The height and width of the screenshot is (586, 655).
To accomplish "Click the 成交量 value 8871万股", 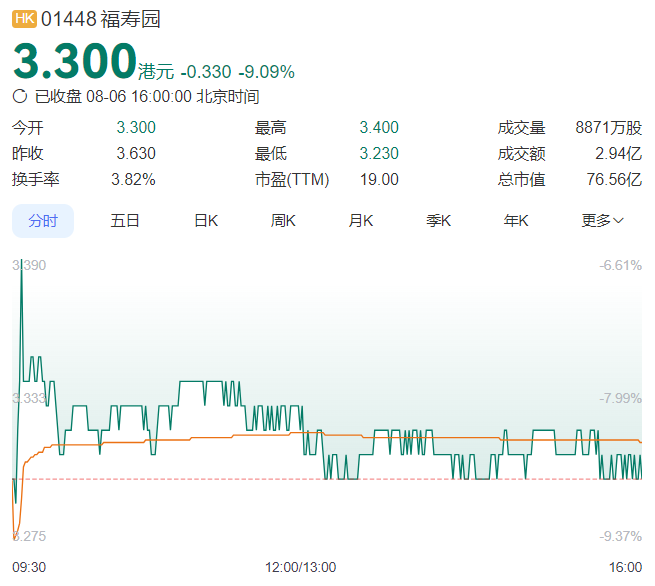I will pos(608,127).
